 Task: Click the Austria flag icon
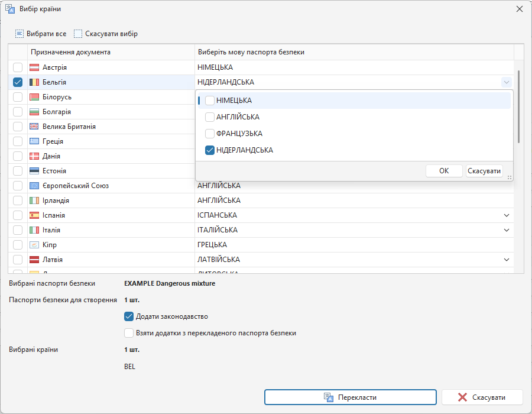pyautogui.click(x=34, y=67)
